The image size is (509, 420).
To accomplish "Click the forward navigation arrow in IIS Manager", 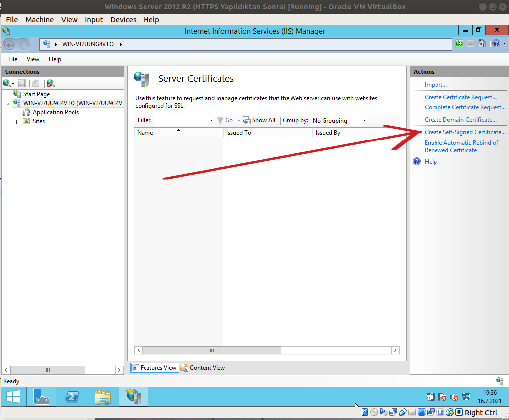I will point(25,45).
